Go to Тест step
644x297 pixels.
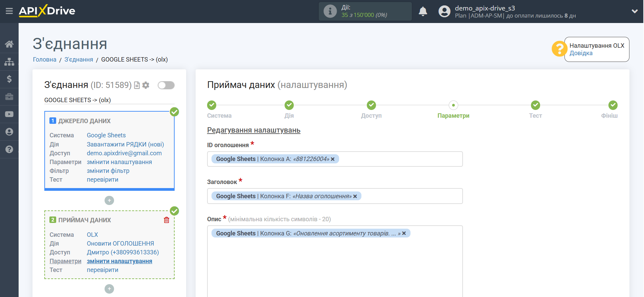pyautogui.click(x=535, y=105)
